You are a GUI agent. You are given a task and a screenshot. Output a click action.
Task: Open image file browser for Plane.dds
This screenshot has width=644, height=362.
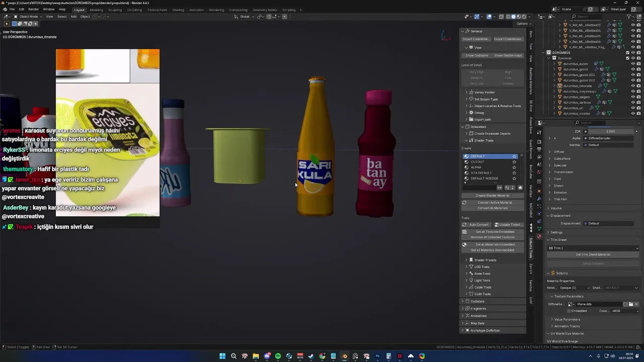pos(631,304)
